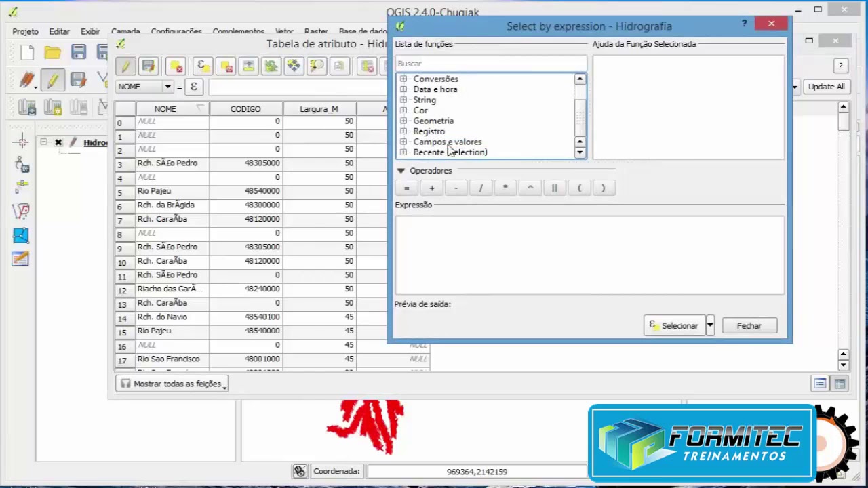The image size is (868, 488).
Task: Toggle editing mode pencil in attribute table
Action: pyautogui.click(x=124, y=66)
